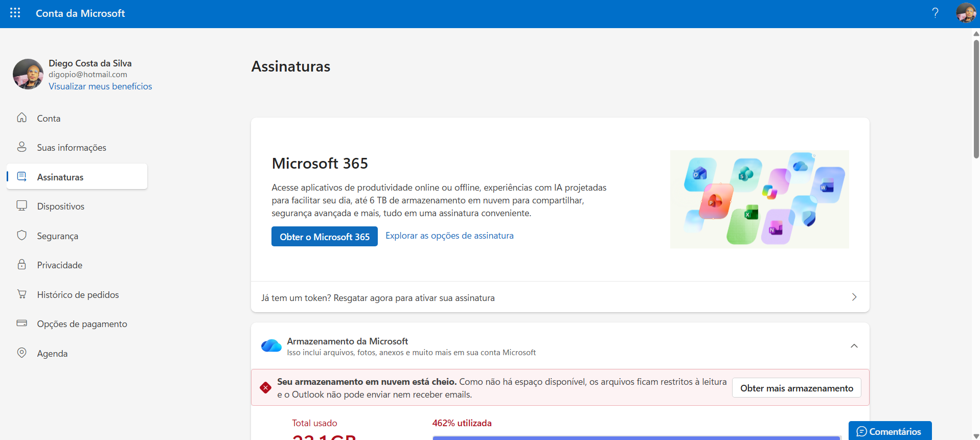Click the Conta da Microsoft header title
980x440 pixels.
80,13
